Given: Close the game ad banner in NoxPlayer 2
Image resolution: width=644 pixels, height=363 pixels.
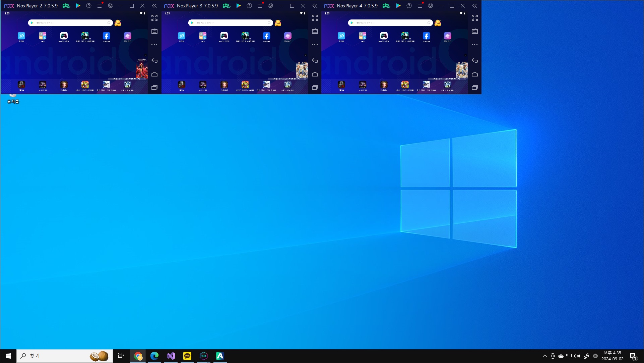Looking at the screenshot, I should point(145,55).
